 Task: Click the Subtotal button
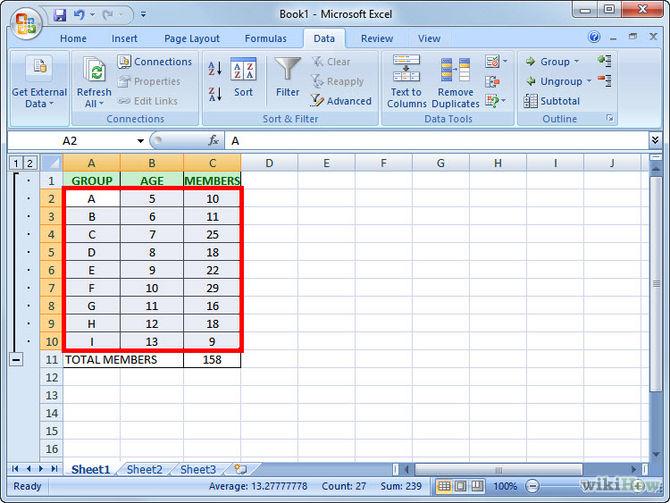pos(552,101)
